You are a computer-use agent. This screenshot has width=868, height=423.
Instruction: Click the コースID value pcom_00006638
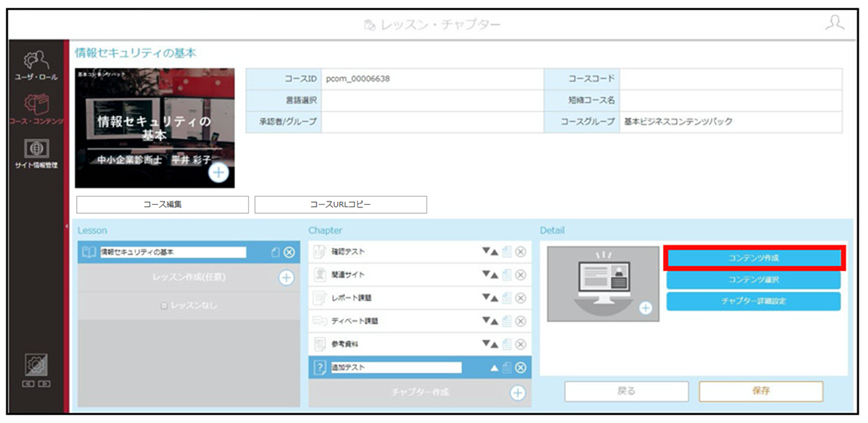pyautogui.click(x=358, y=79)
